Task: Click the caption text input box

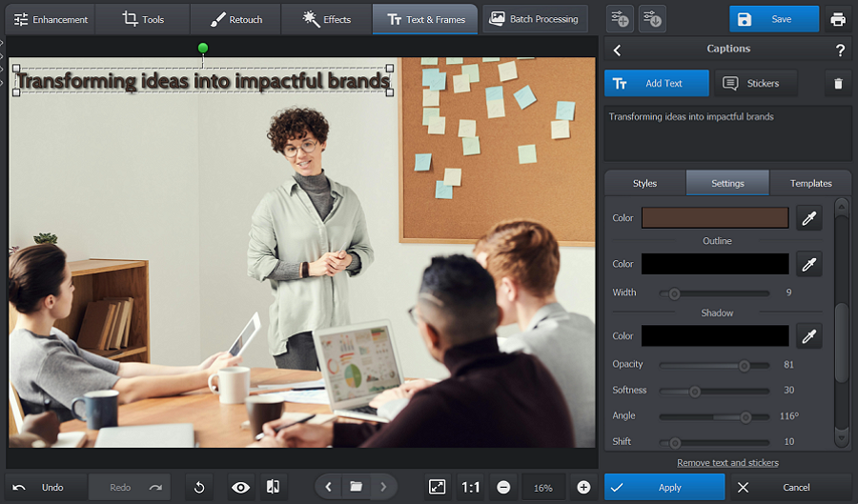Action: coord(727,134)
